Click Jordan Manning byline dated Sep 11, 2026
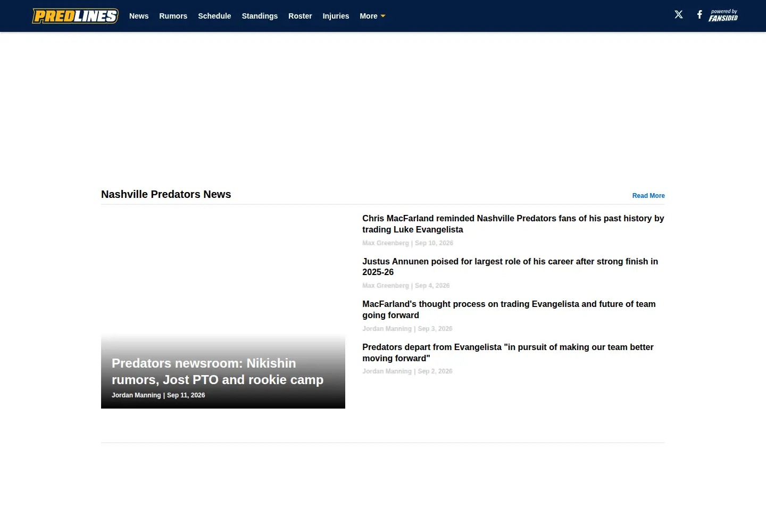Screen dimensions: 766x532 click(x=158, y=395)
